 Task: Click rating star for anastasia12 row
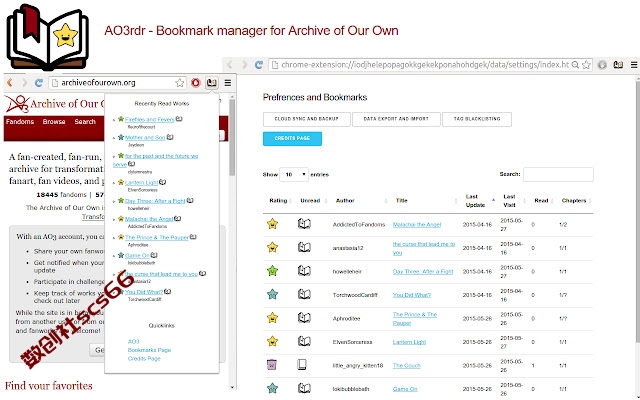[272, 247]
